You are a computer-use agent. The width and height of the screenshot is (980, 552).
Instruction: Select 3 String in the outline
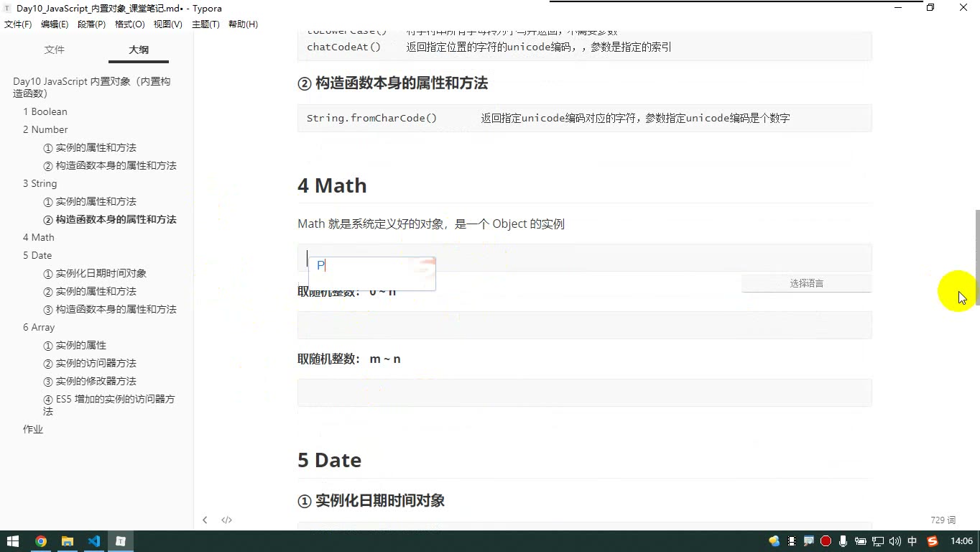tap(40, 183)
